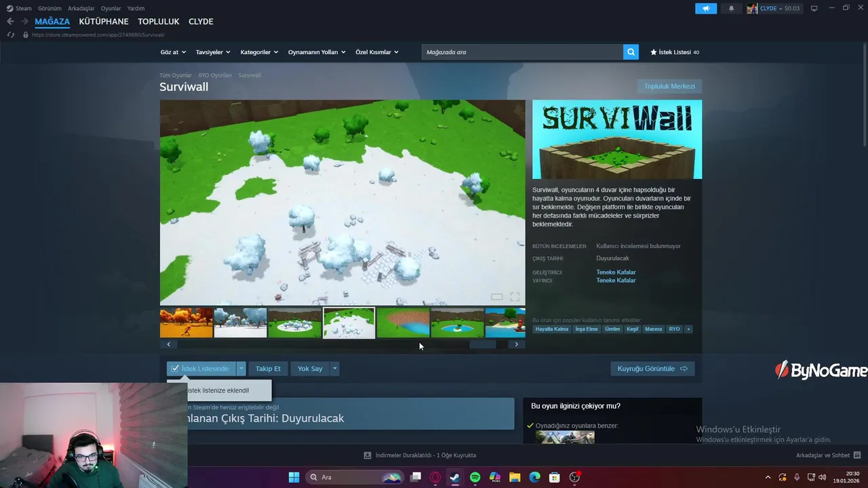Open Microsoft Store from the taskbar

[554, 477]
